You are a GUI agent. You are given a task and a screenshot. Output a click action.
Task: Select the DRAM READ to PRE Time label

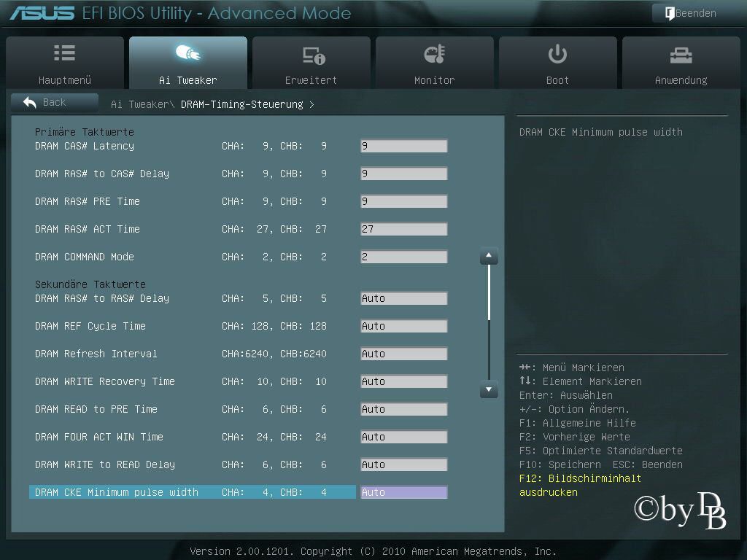pyautogui.click(x=96, y=409)
